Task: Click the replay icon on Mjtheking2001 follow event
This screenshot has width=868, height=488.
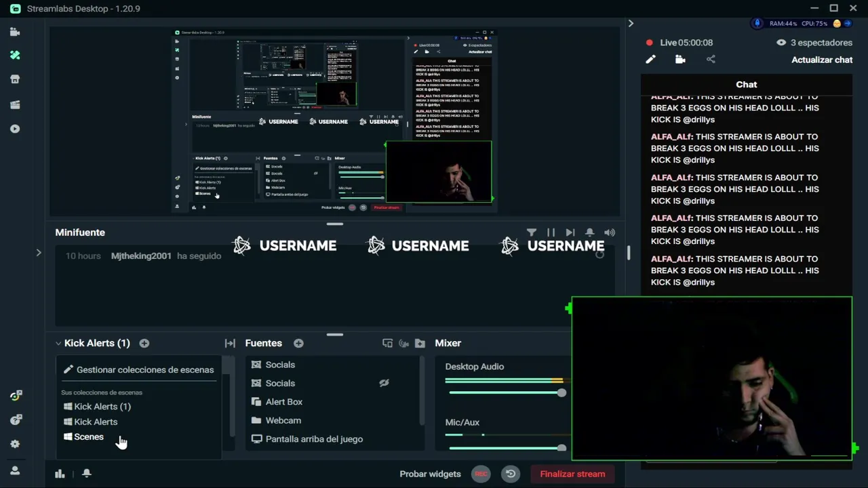Action: pyautogui.click(x=599, y=255)
